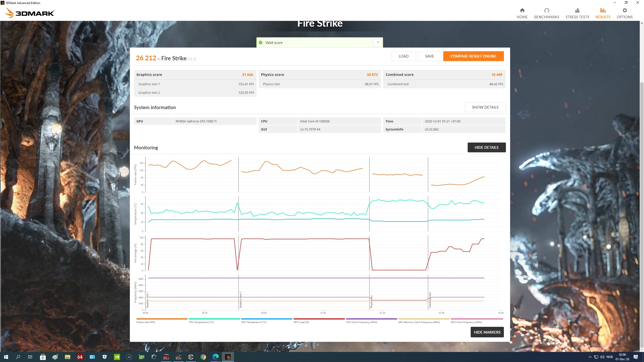Open the green circuit card taskbar icon
644x362 pixels.
click(x=142, y=357)
